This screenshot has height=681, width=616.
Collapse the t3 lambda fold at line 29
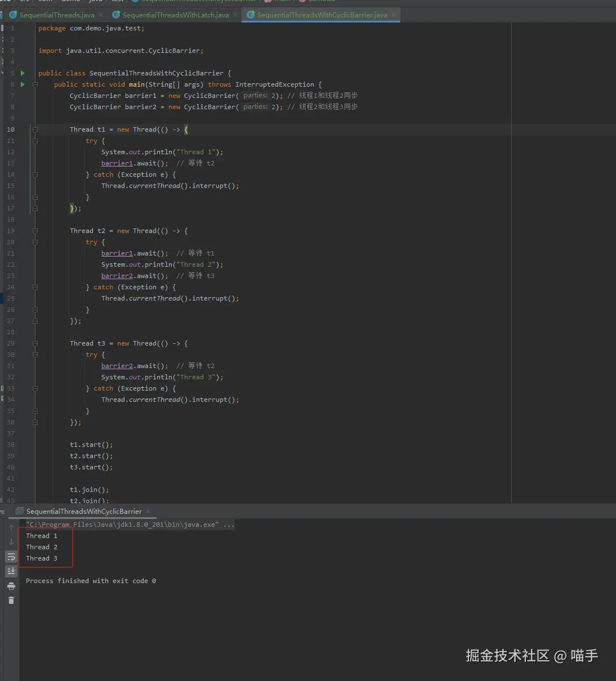click(x=35, y=343)
